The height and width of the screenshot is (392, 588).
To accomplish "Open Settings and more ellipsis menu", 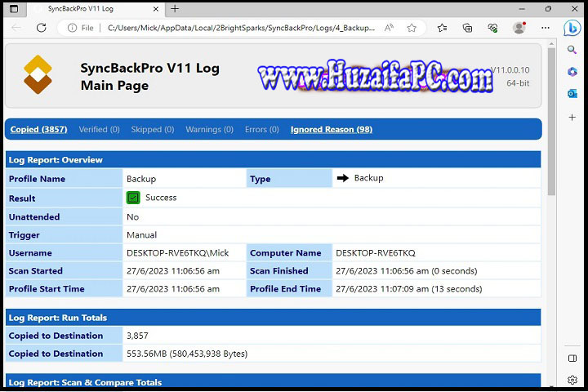I will [546, 28].
